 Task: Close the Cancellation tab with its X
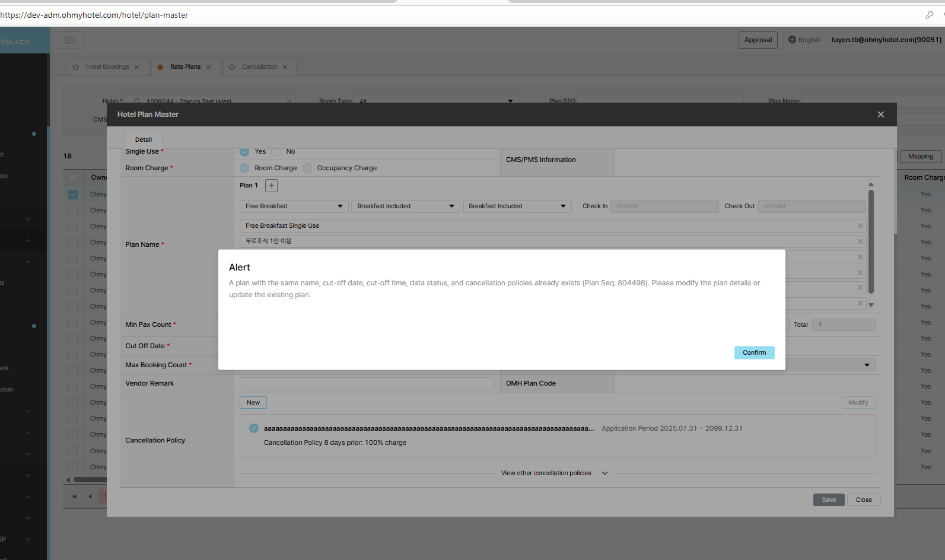tap(285, 67)
